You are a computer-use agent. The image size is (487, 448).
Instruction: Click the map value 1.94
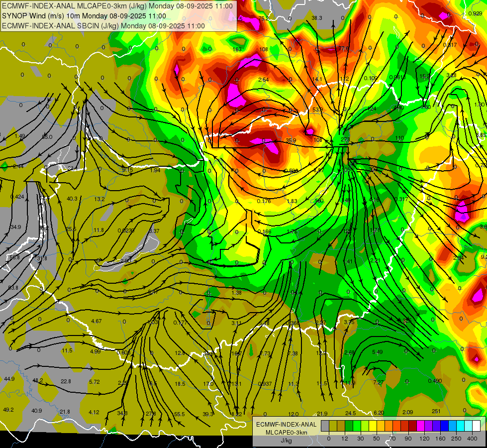pos(155,170)
